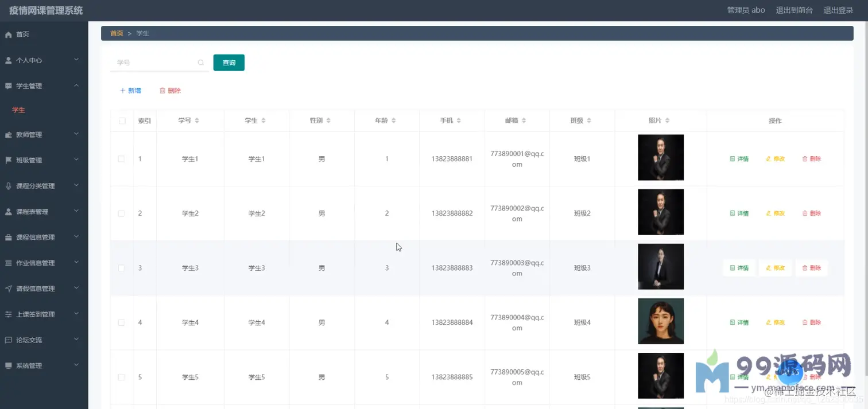Viewport: 868px width, 409px height.
Task: Click the briefcase icon beside 课程信息管理
Action: [8, 237]
